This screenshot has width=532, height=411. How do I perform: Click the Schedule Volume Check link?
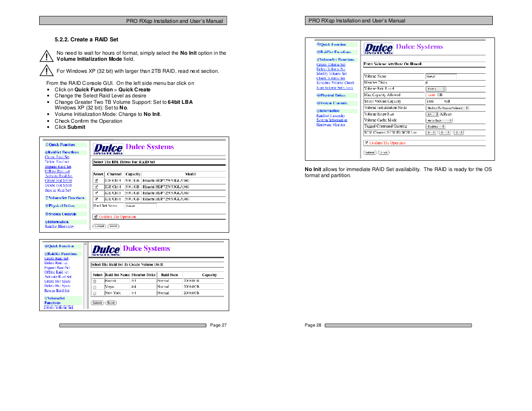(x=336, y=83)
